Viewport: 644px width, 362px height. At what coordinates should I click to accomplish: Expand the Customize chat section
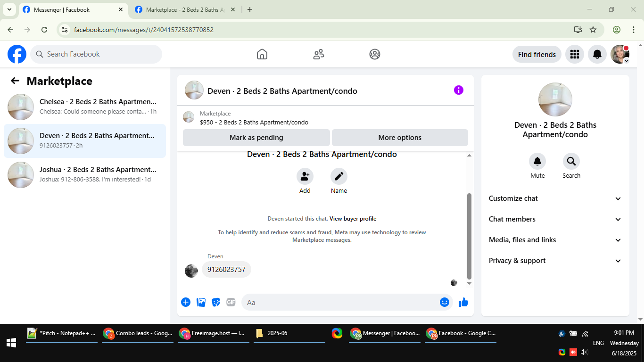555,198
